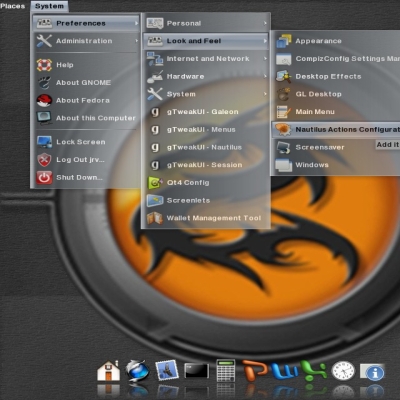
Task: Click the Internet and Network computers icon
Action: coord(155,59)
